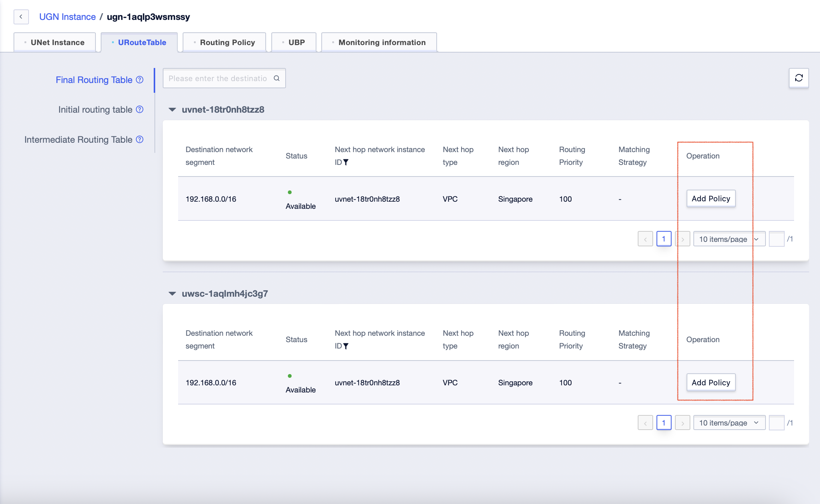Open the UNet Instance tab
The width and height of the screenshot is (820, 504).
(55, 42)
